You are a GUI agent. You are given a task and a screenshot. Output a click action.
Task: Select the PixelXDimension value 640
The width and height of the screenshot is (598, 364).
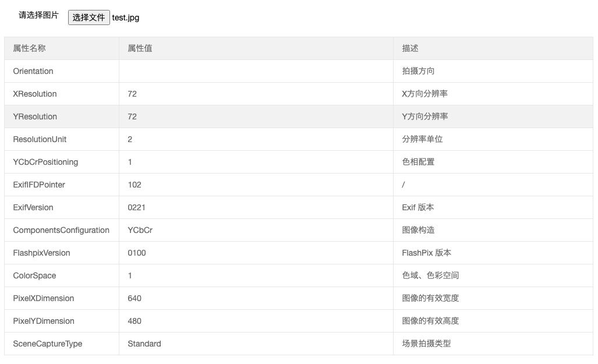[x=135, y=298]
